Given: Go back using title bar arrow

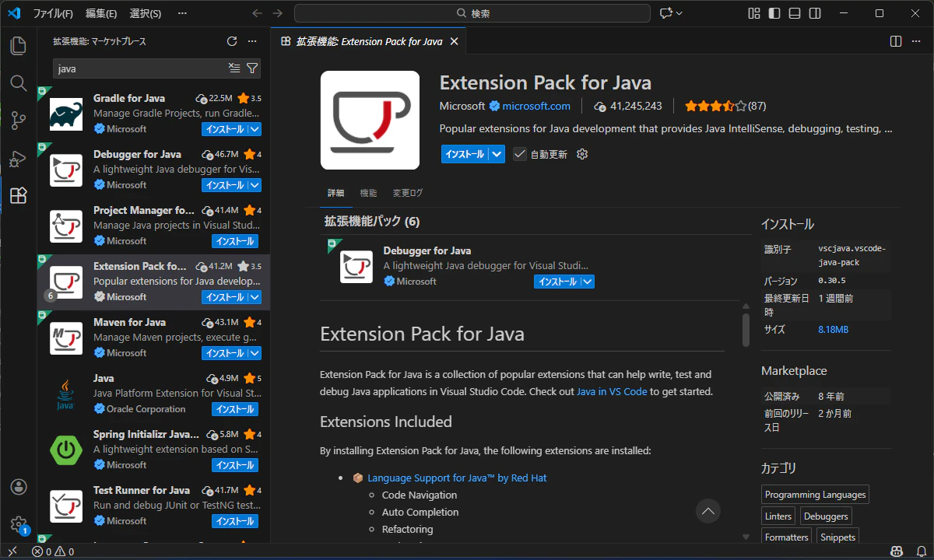Looking at the screenshot, I should 258,13.
